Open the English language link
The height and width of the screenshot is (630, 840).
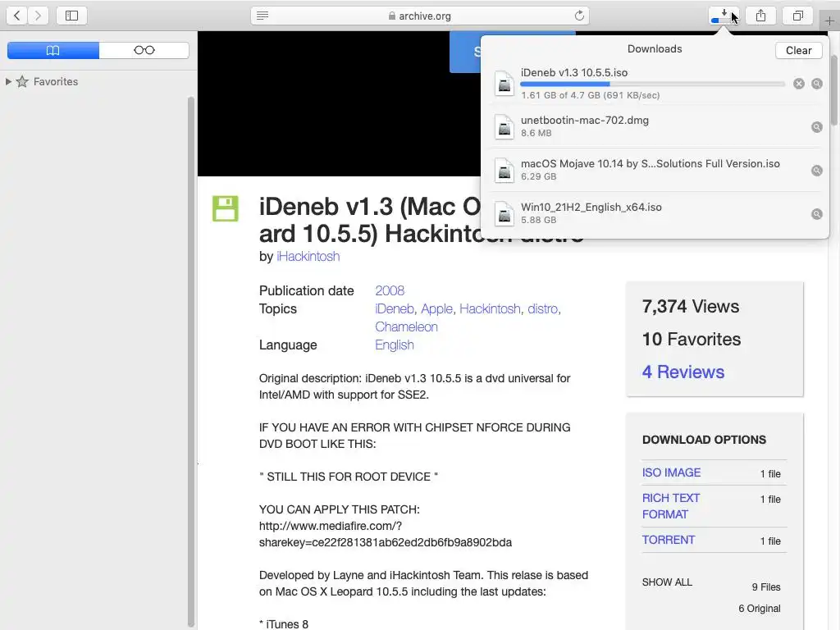395,345
